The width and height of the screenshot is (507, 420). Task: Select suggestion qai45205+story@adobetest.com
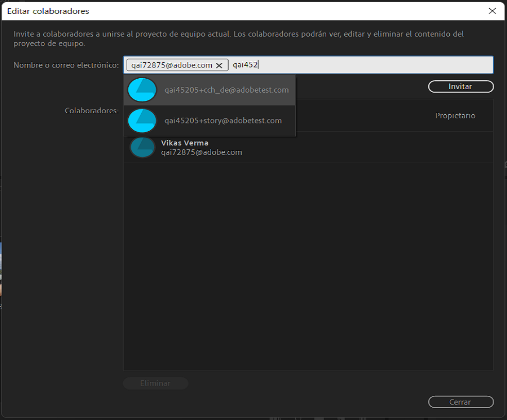(x=210, y=121)
